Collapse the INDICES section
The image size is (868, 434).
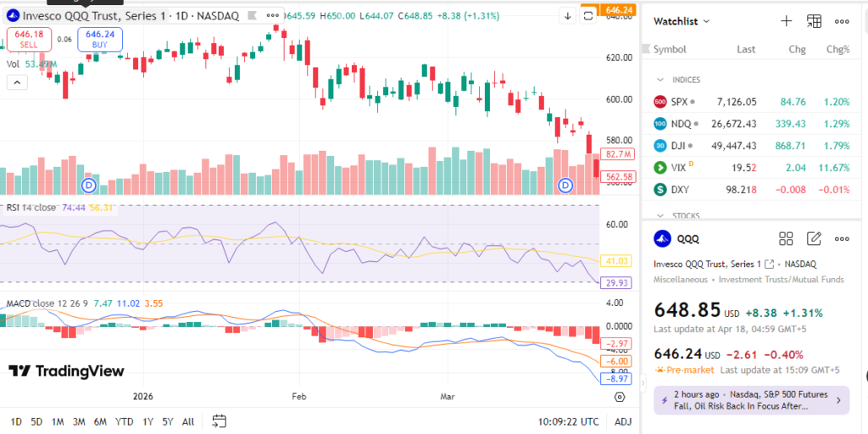[660, 80]
